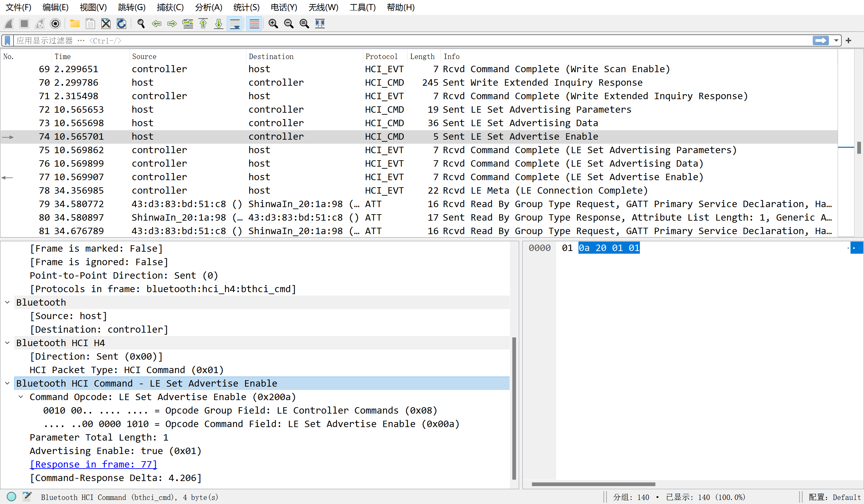864x504 pixels.
Task: Collapse the Command Opcode subtree
Action: pyautogui.click(x=21, y=397)
